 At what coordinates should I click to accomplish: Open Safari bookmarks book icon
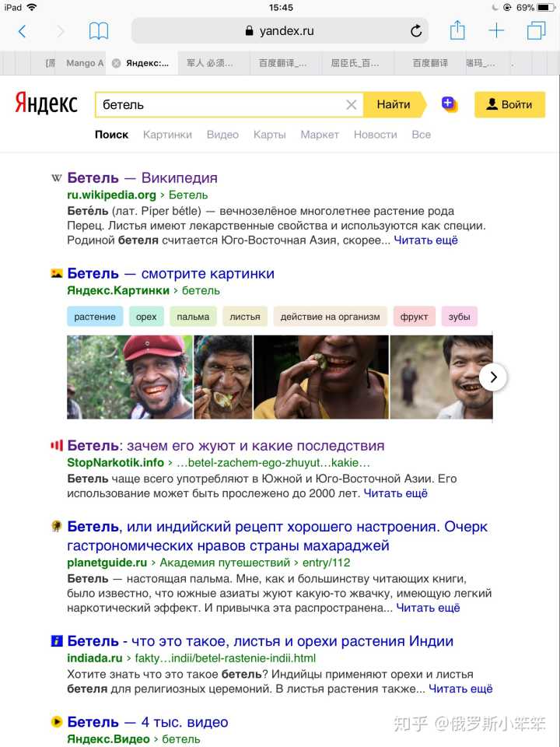click(99, 31)
